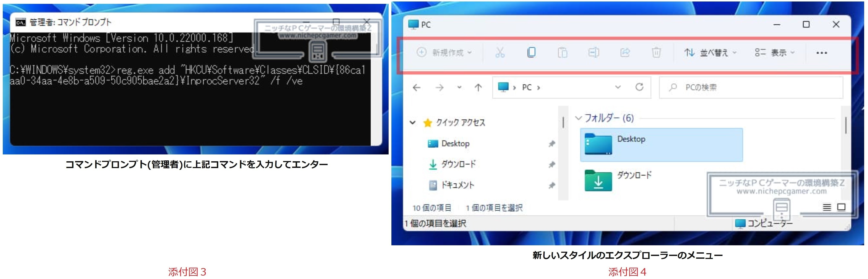
Task: Click the Cut scissors icon in Explorer toolbar
Action: coord(500,53)
